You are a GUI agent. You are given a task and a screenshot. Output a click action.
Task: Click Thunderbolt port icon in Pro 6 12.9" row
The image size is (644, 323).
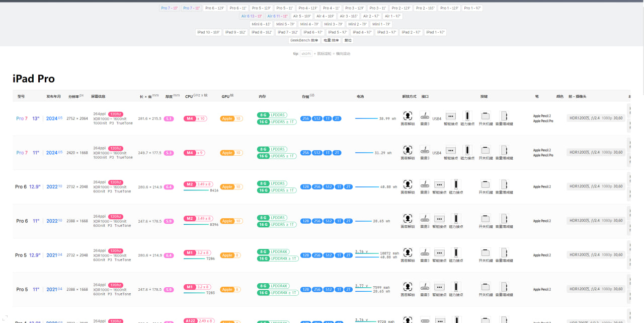[425, 184]
